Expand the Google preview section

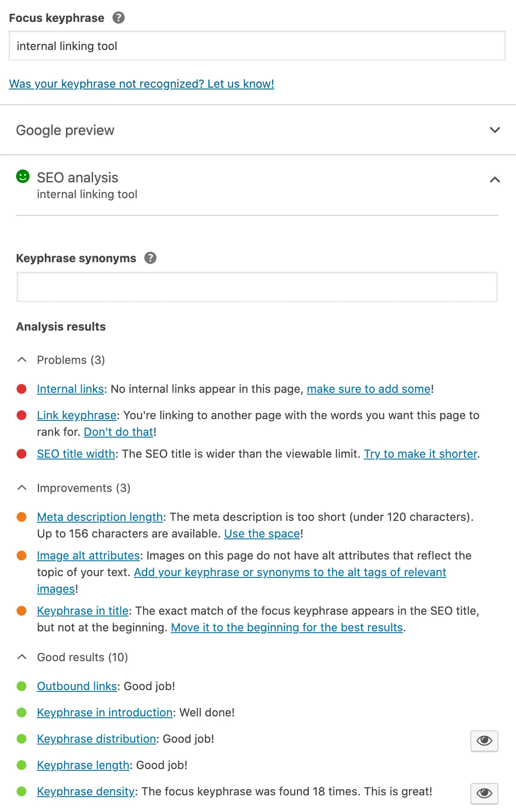pyautogui.click(x=258, y=130)
